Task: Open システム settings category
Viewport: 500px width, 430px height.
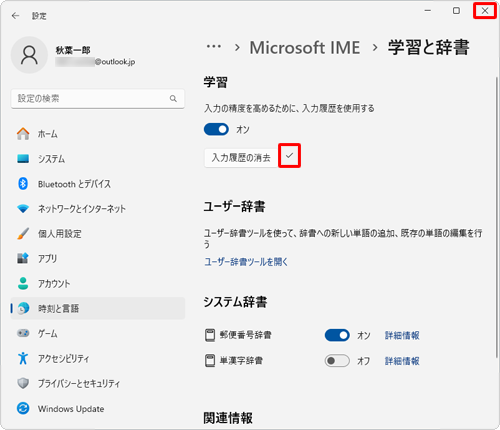Action: (98, 159)
